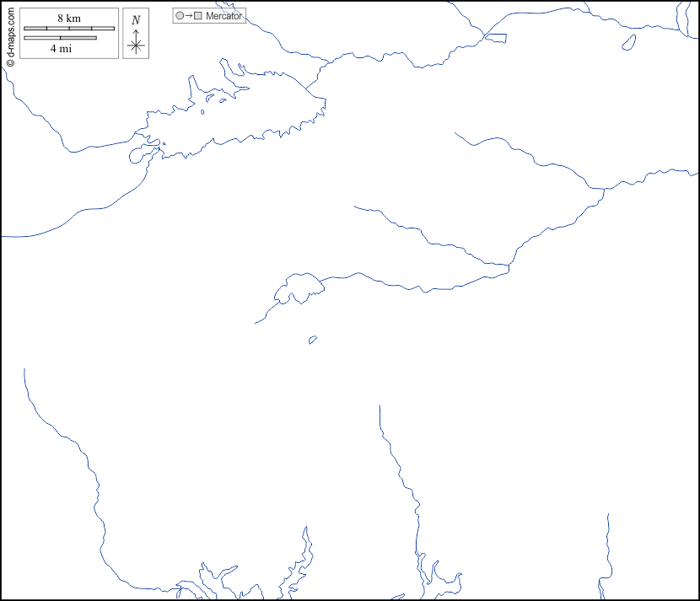The image size is (700, 601).
Task: Click the arrow between the circle and square
Action: coord(189,16)
